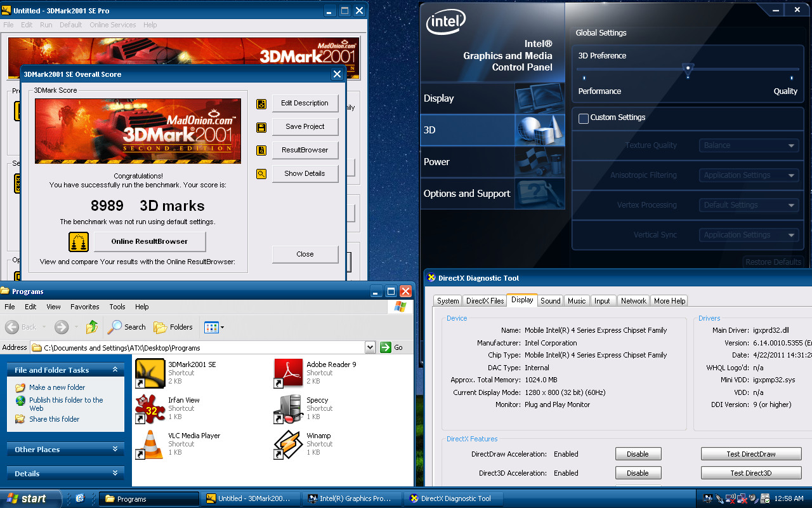
Task: Click the Go button next to address bar
Action: (393, 347)
